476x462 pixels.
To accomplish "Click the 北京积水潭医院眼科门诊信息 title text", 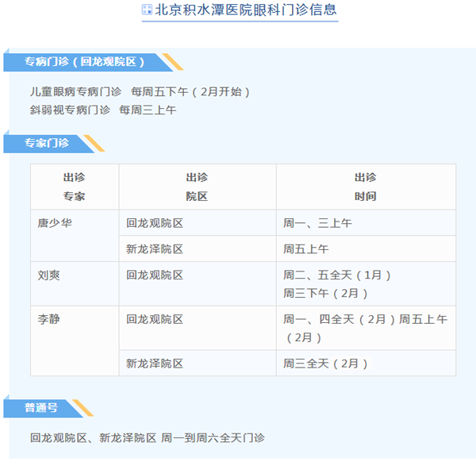I will 246,10.
